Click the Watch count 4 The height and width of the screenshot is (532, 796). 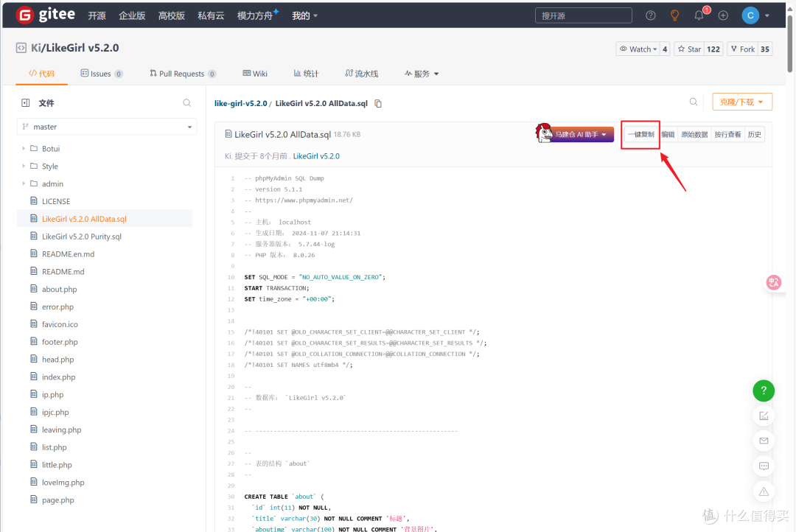[665, 49]
